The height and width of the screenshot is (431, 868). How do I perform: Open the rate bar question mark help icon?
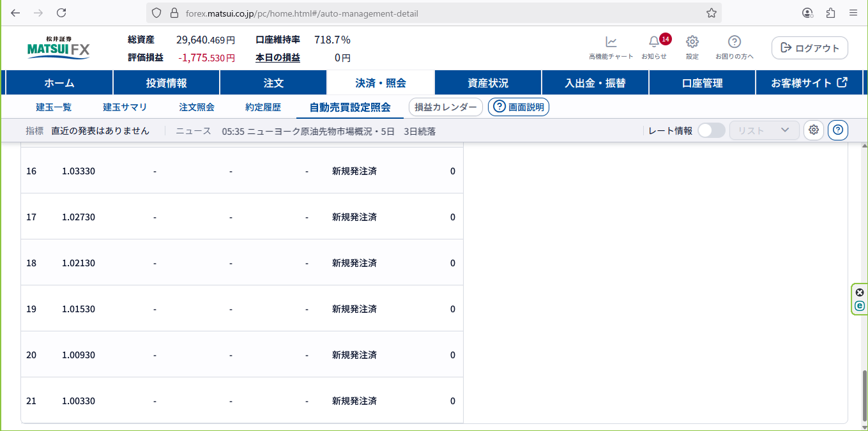(838, 130)
